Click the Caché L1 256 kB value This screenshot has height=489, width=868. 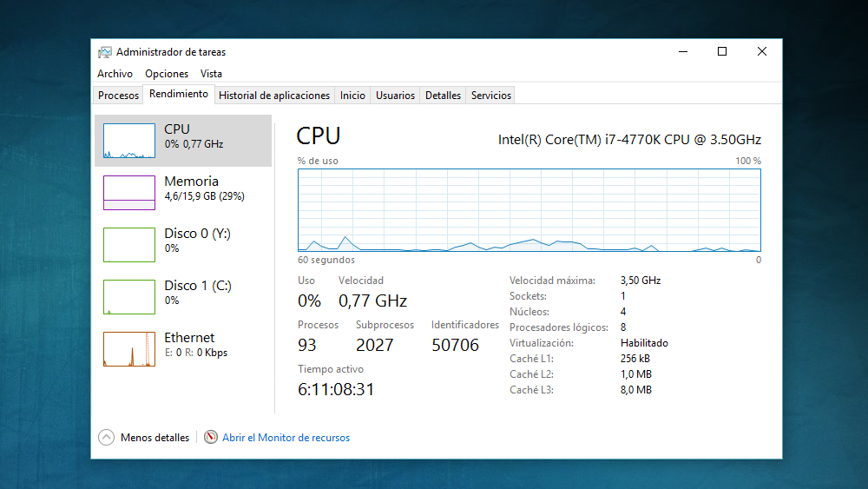tap(635, 359)
